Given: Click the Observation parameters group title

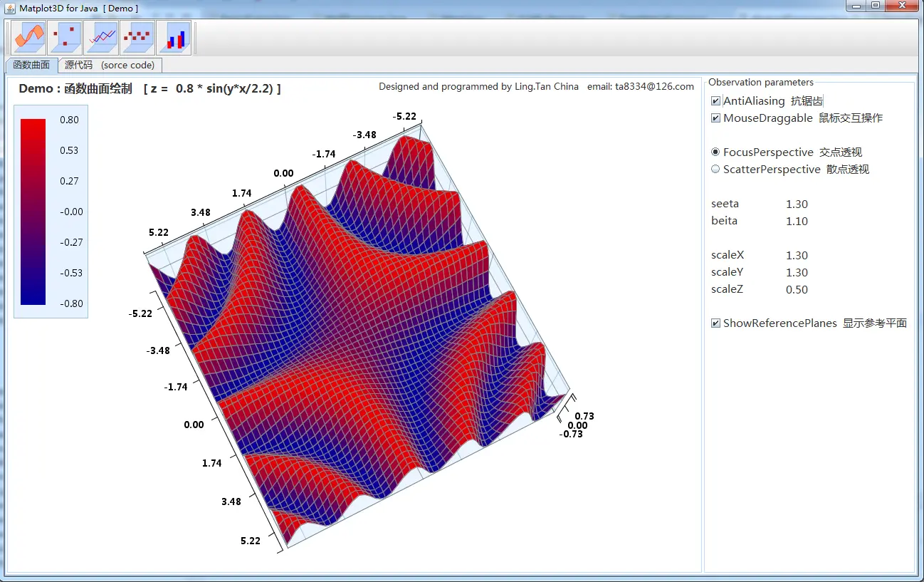Looking at the screenshot, I should coord(761,83).
